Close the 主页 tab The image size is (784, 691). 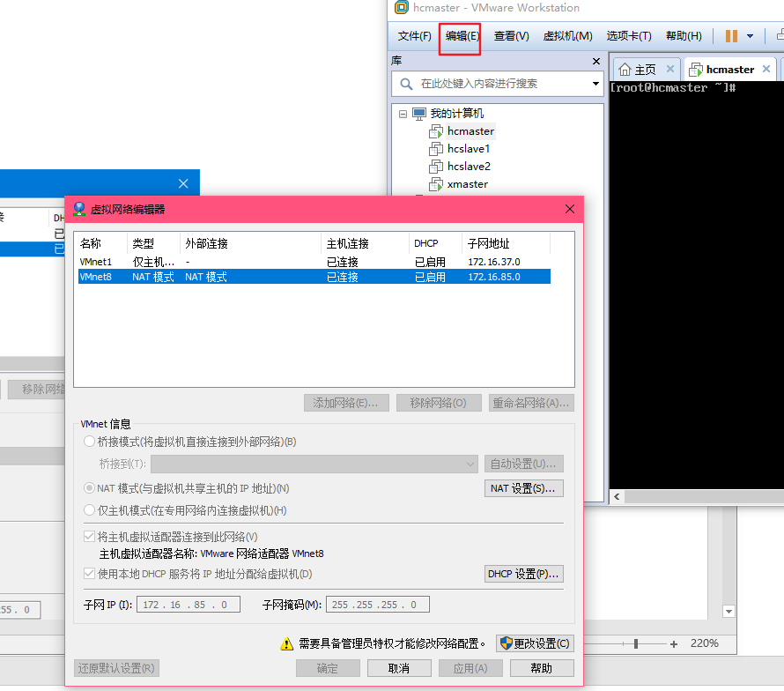(670, 69)
